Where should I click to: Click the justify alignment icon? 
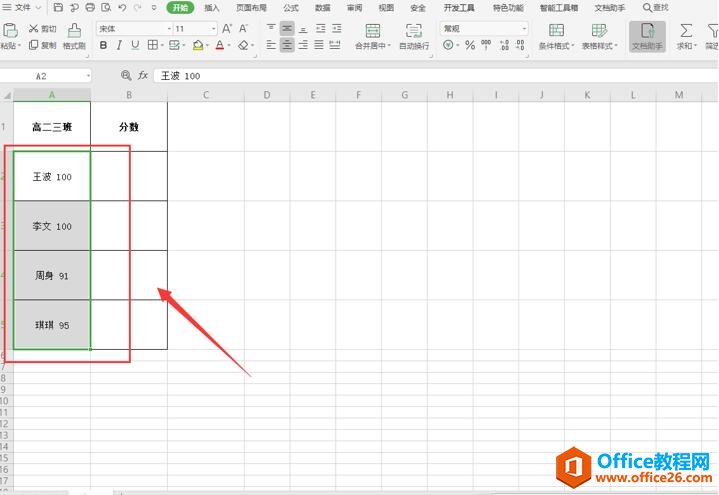(x=319, y=45)
